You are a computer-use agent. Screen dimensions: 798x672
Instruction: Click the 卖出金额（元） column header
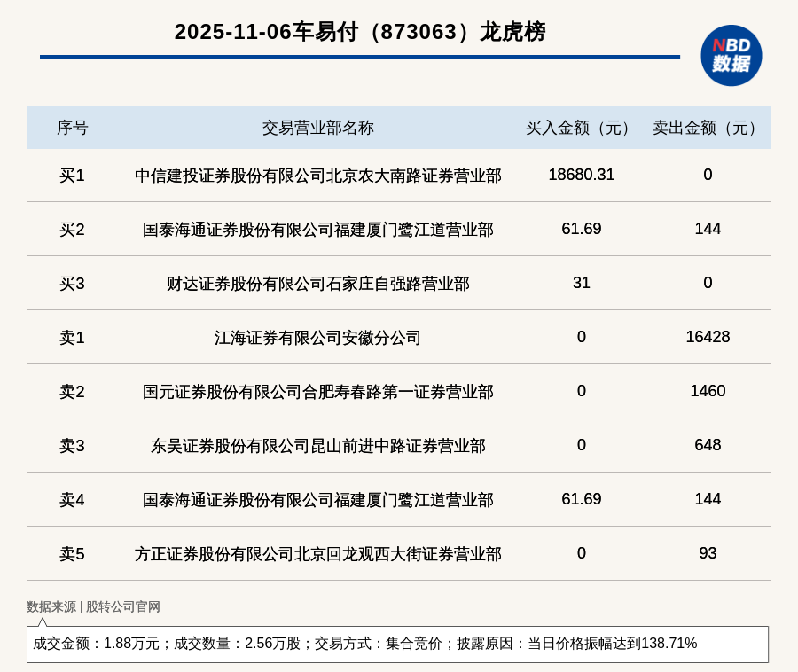click(x=708, y=128)
